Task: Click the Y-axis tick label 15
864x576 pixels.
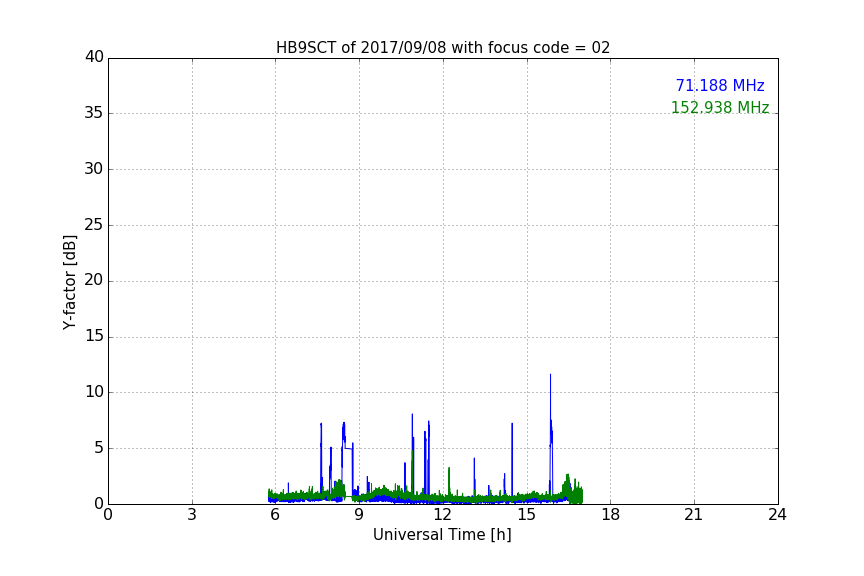Action: (94, 336)
